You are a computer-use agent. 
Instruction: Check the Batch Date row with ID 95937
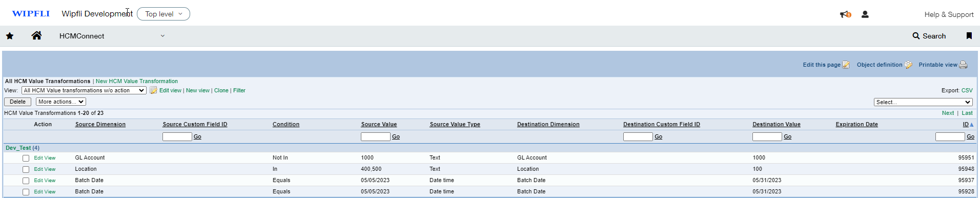pos(26,181)
